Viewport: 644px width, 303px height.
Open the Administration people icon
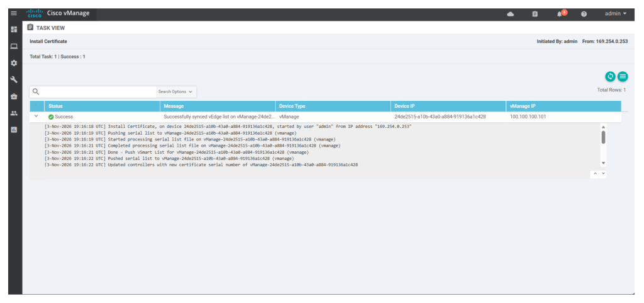coord(14,113)
